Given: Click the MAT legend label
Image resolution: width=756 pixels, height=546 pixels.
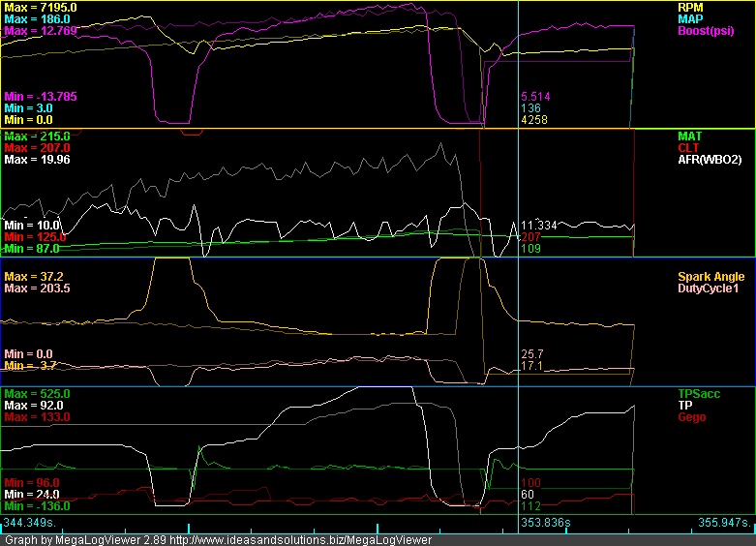Looking at the screenshot, I should pyautogui.click(x=689, y=136).
